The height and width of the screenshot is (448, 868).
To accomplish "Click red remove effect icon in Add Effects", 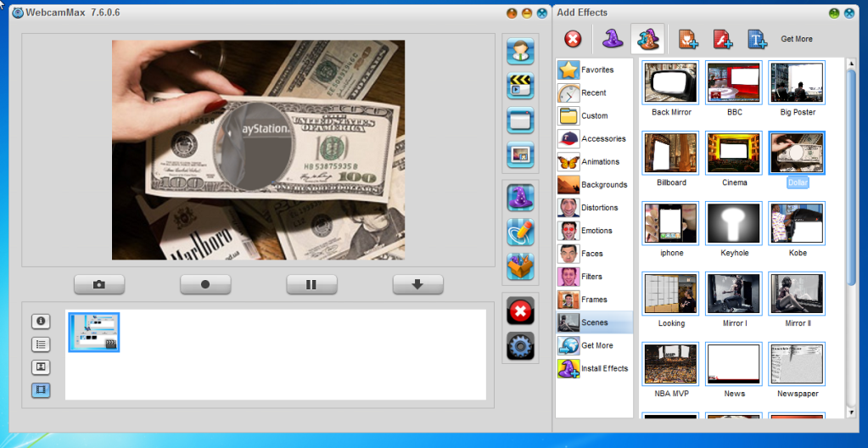I will [x=573, y=39].
